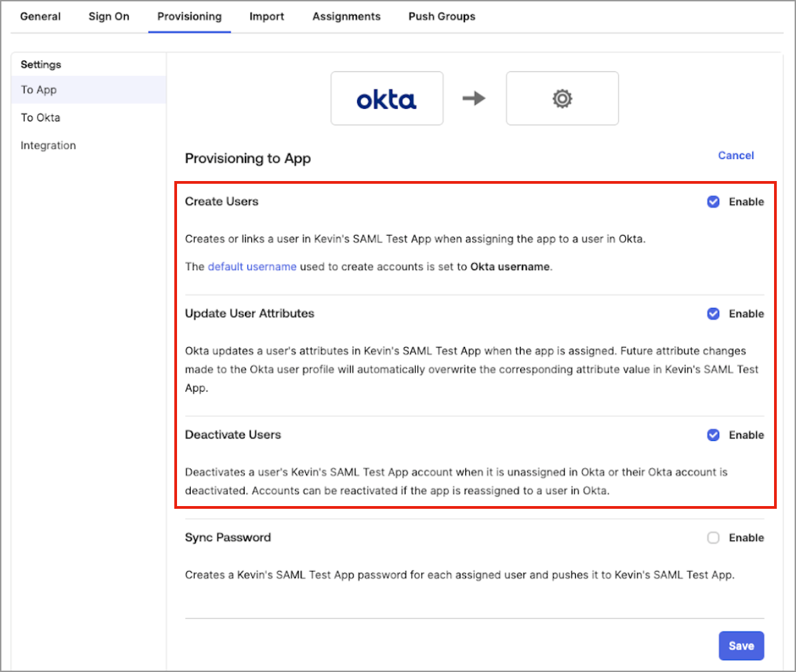
Task: Open Integration in Settings sidebar
Action: pos(89,145)
